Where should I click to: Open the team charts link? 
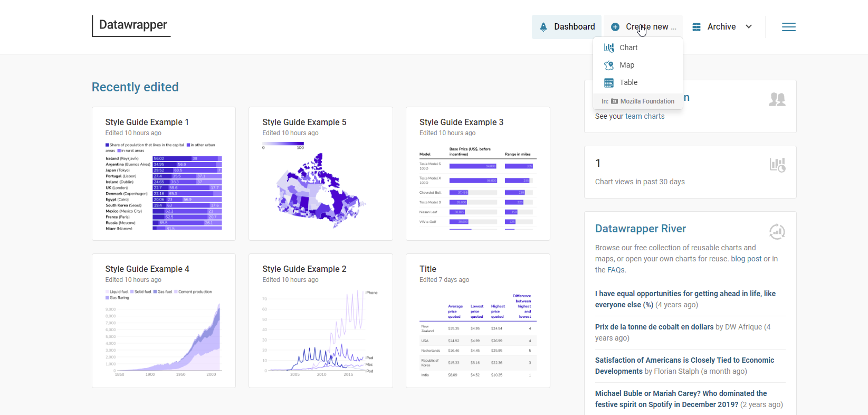click(x=645, y=116)
